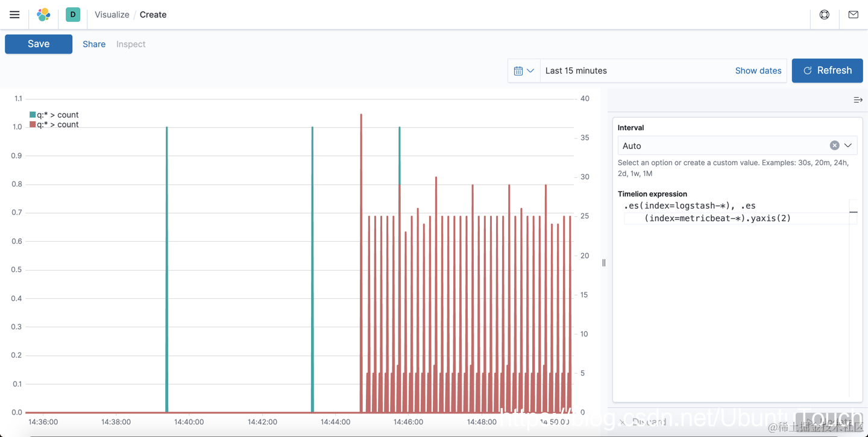868x437 pixels.
Task: Open the Inspect menu
Action: pos(131,44)
